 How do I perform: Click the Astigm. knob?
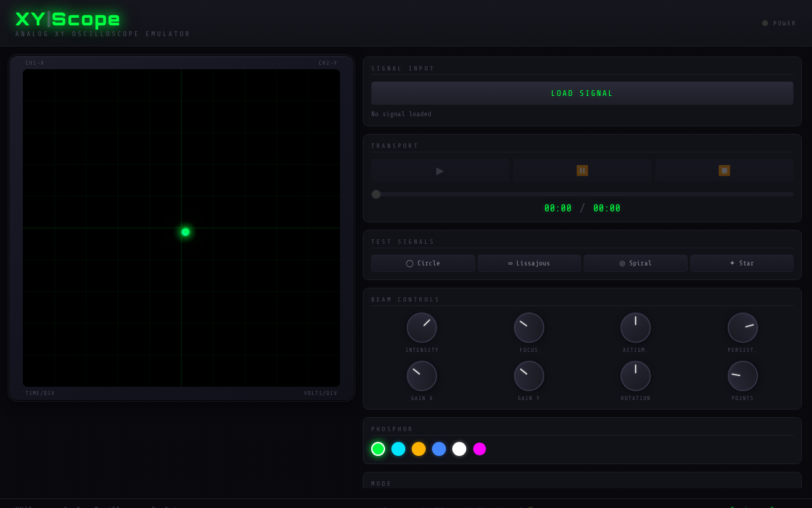pyautogui.click(x=636, y=328)
